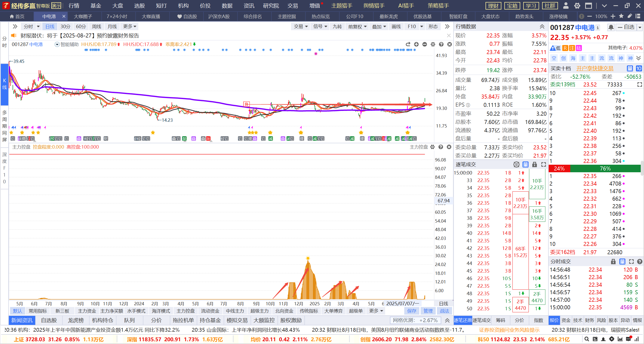Click the search magnifier in status bar

pos(587,339)
